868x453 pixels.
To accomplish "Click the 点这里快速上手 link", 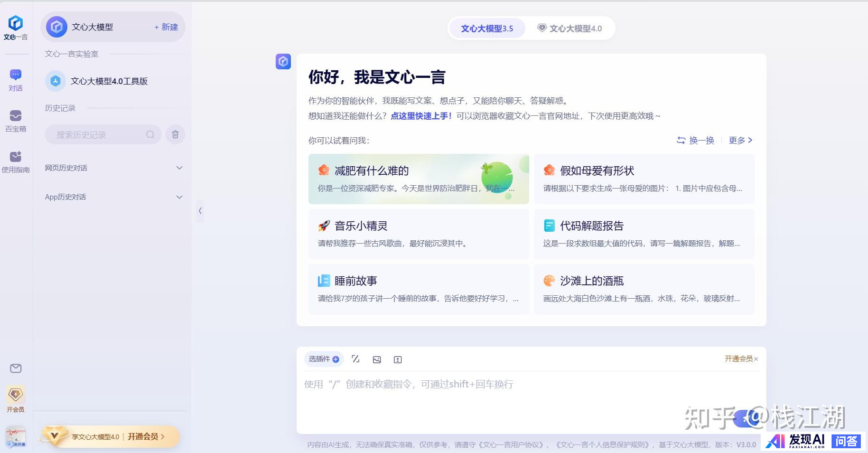I will pos(421,116).
